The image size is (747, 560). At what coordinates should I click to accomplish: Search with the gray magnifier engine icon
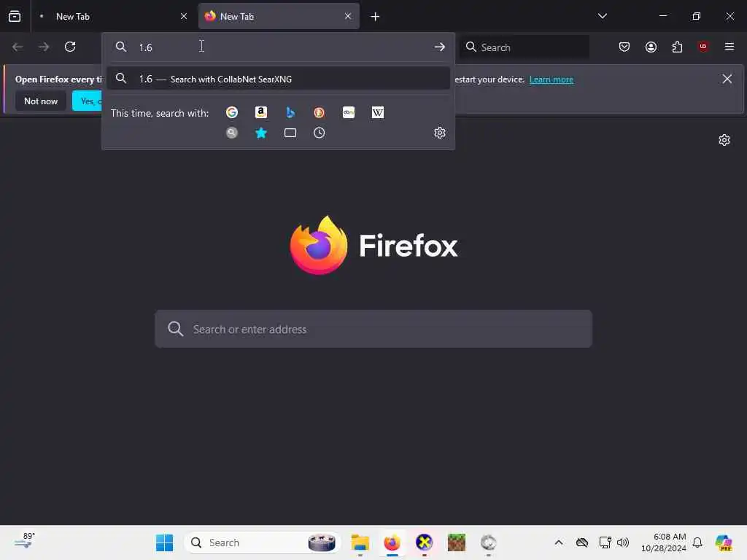pos(232,133)
